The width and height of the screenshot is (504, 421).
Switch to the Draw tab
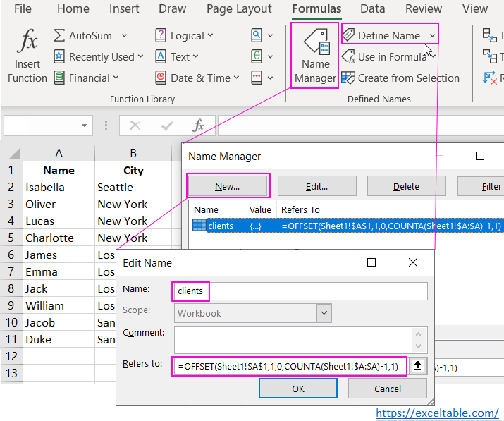pos(172,8)
